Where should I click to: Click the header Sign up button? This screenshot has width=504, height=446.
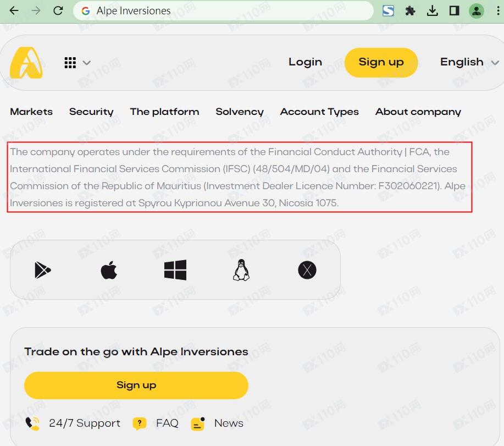[381, 62]
